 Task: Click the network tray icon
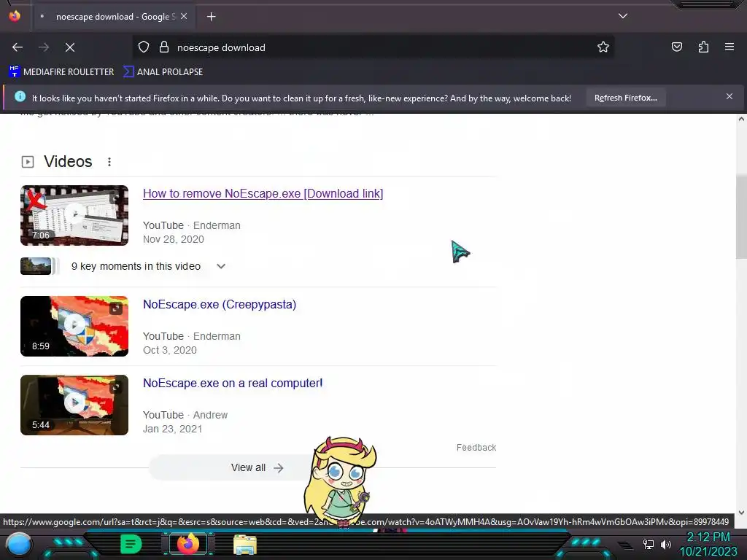[x=649, y=544]
